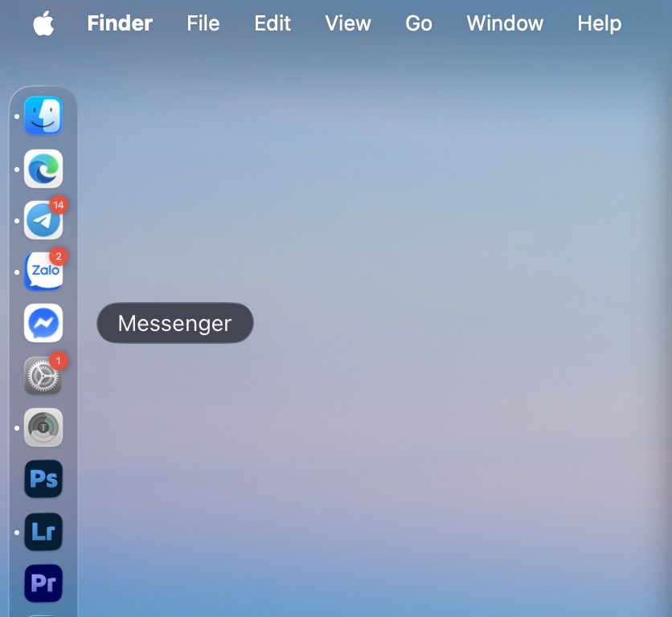Image resolution: width=672 pixels, height=617 pixels.
Task: Click the Finder icon in the Dock
Action: 43,116
